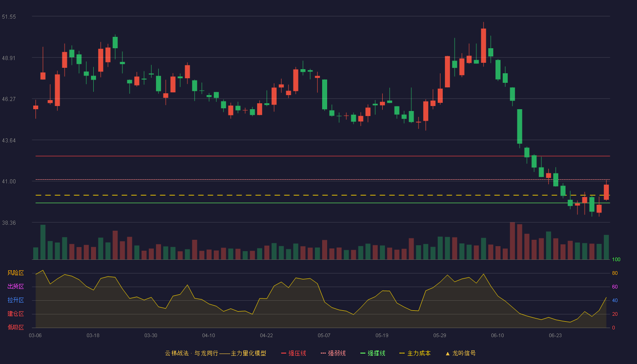Click the 38.36 price axis label

click(x=9, y=223)
